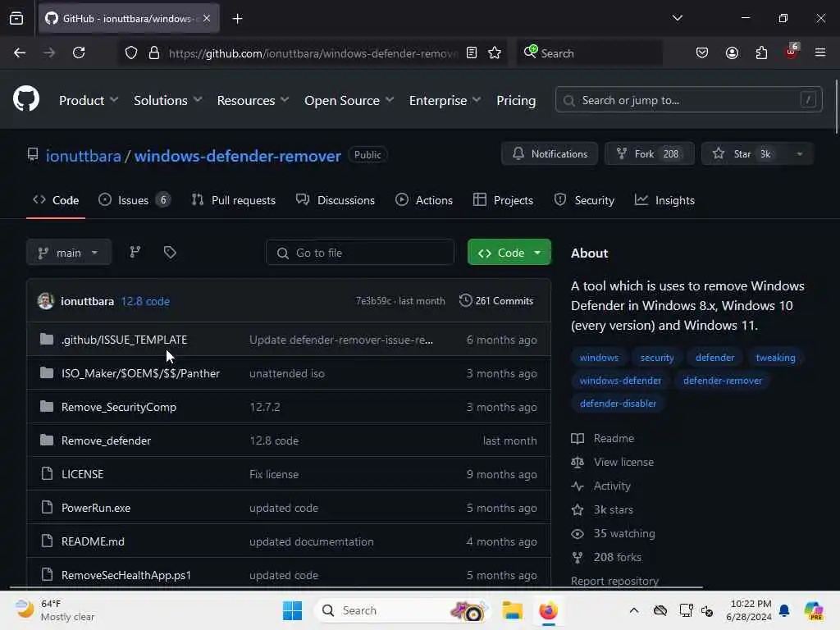
Task: Expand the Enterprise menu
Action: (x=445, y=100)
